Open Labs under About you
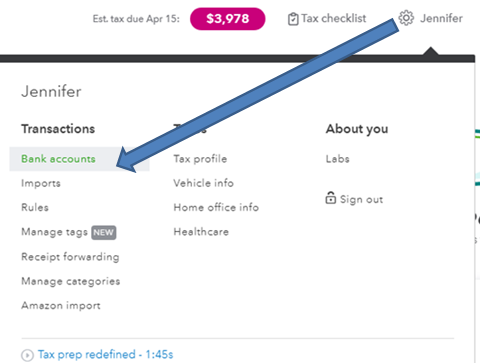The height and width of the screenshot is (363, 480). click(337, 159)
